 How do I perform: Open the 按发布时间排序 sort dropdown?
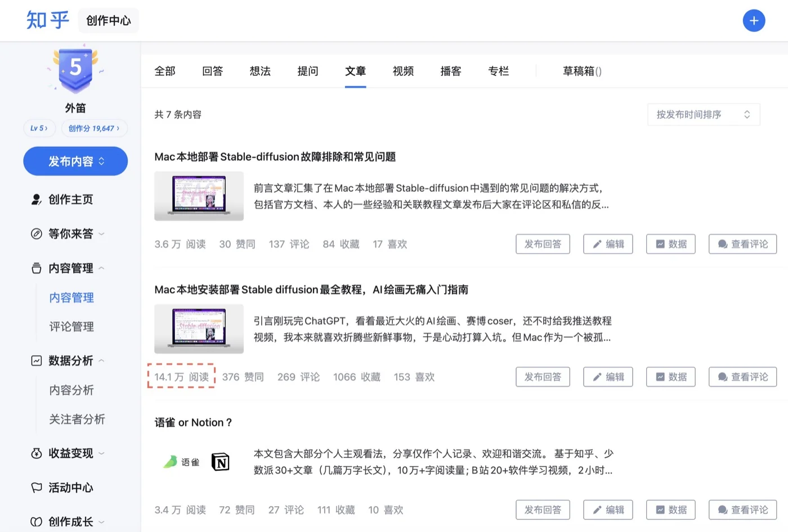pyautogui.click(x=704, y=115)
